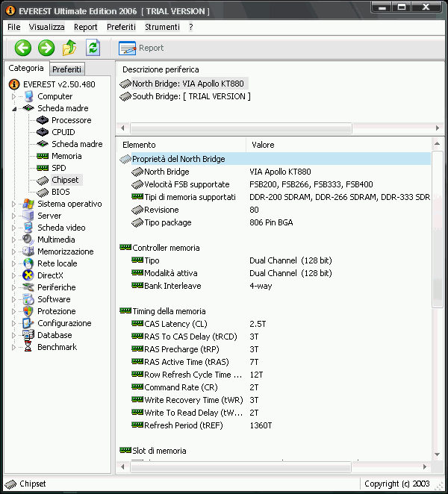Click the Software disc icon
Image resolution: width=448 pixels, height=494 pixels.
[x=28, y=299]
